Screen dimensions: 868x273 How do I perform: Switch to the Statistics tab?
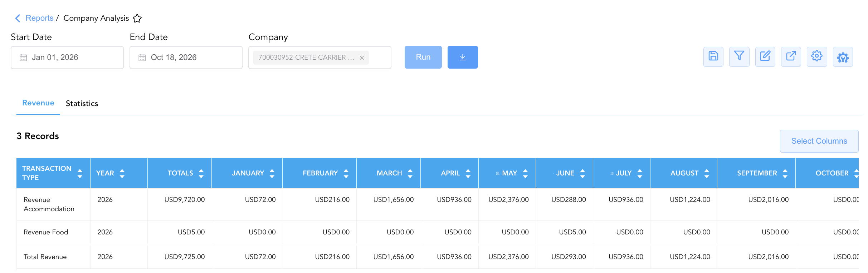pos(82,104)
